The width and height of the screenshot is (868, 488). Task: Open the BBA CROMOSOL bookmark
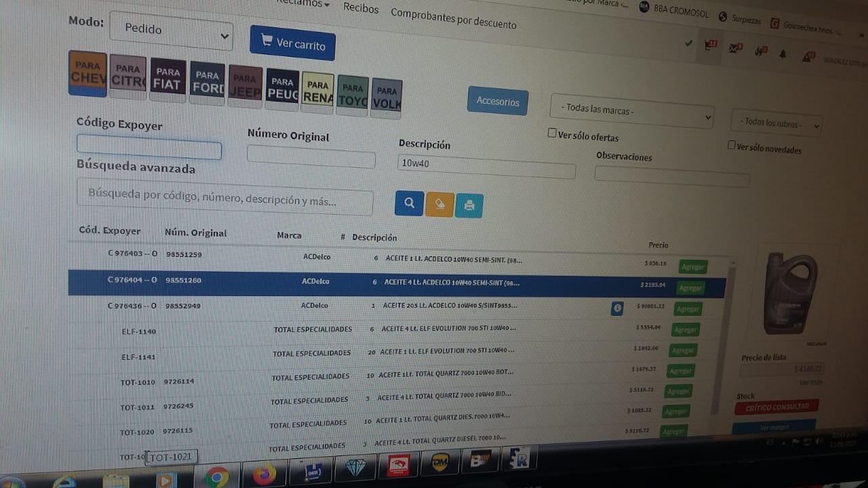pos(673,9)
